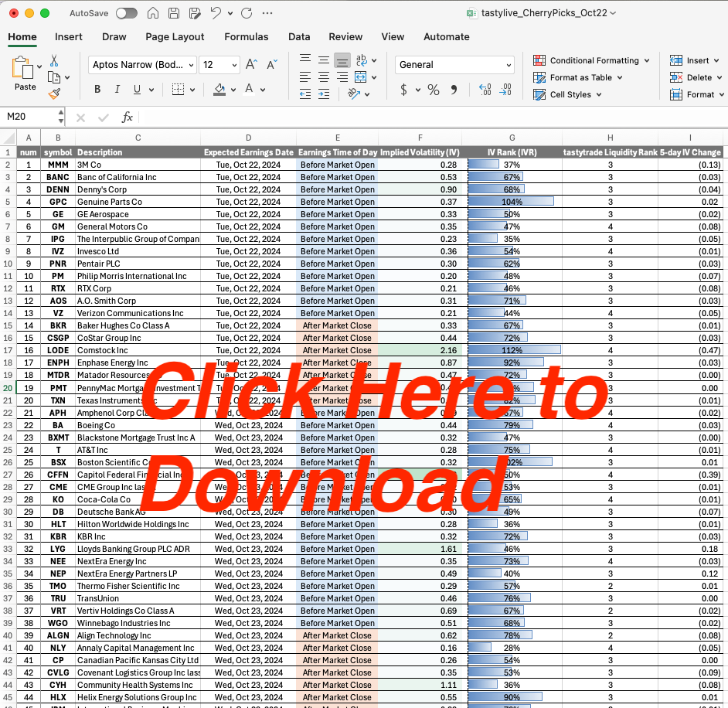Click the Format Painter brush icon
This screenshot has height=708, width=728.
[54, 94]
